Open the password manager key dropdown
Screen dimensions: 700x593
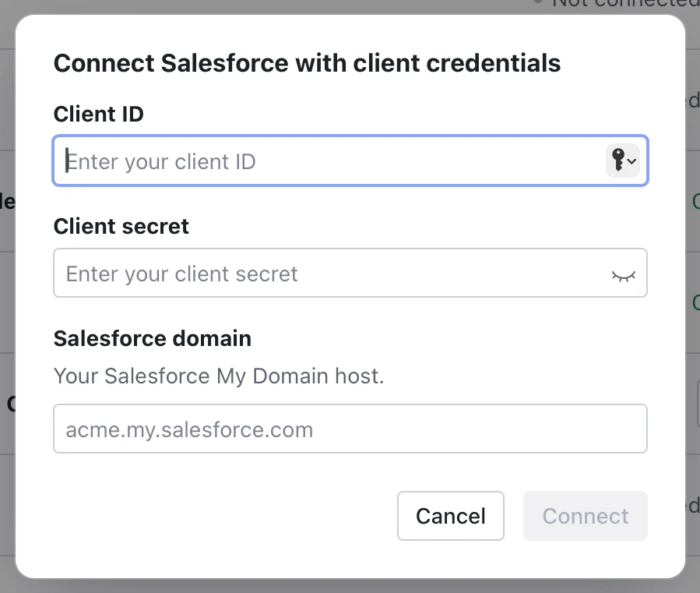(x=623, y=161)
